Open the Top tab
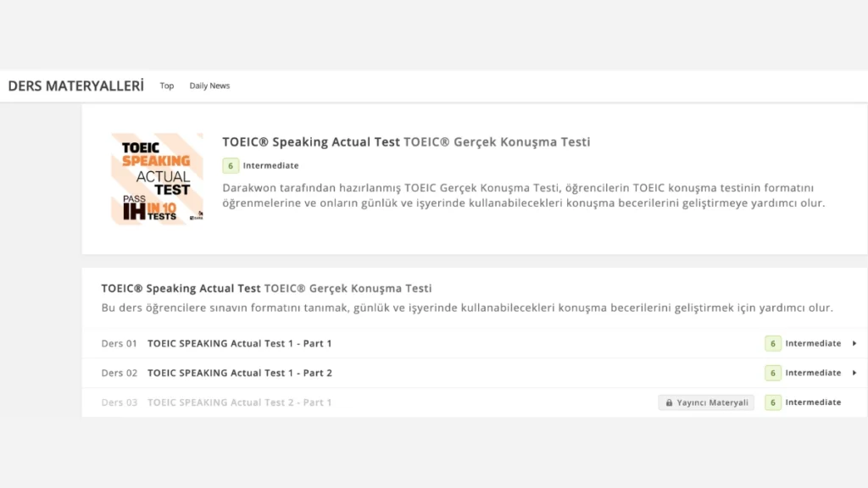868x488 pixels. click(167, 86)
